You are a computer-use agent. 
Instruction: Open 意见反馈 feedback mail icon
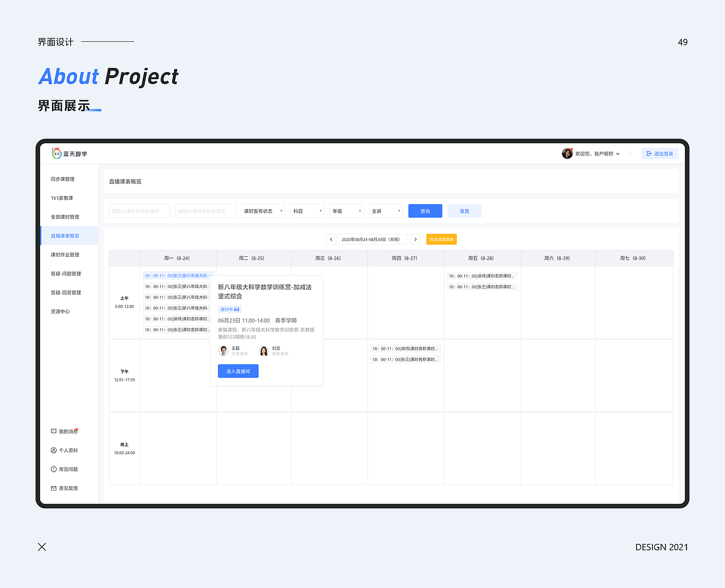pos(54,488)
